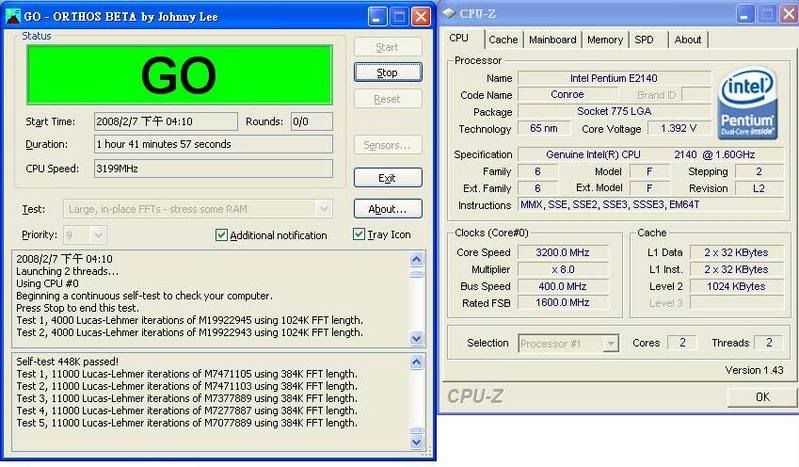The width and height of the screenshot is (799, 467).
Task: Click the Core Voltage 1.392 V value
Action: pyautogui.click(x=679, y=128)
